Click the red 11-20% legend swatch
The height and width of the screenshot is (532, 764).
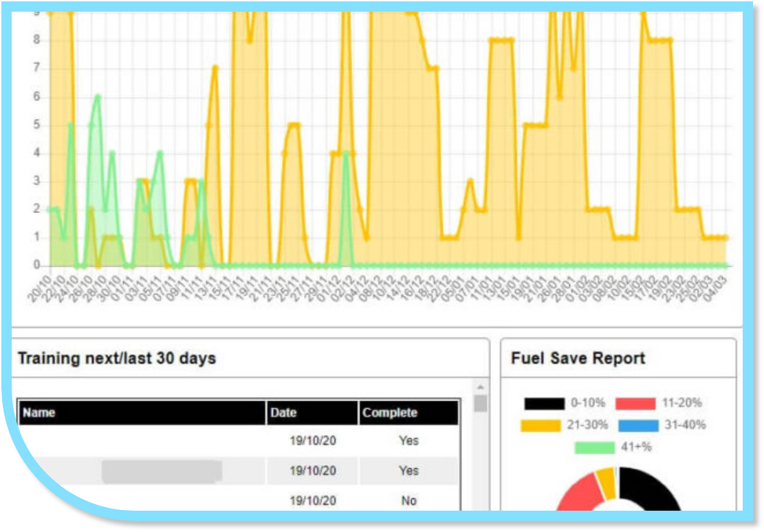click(635, 403)
